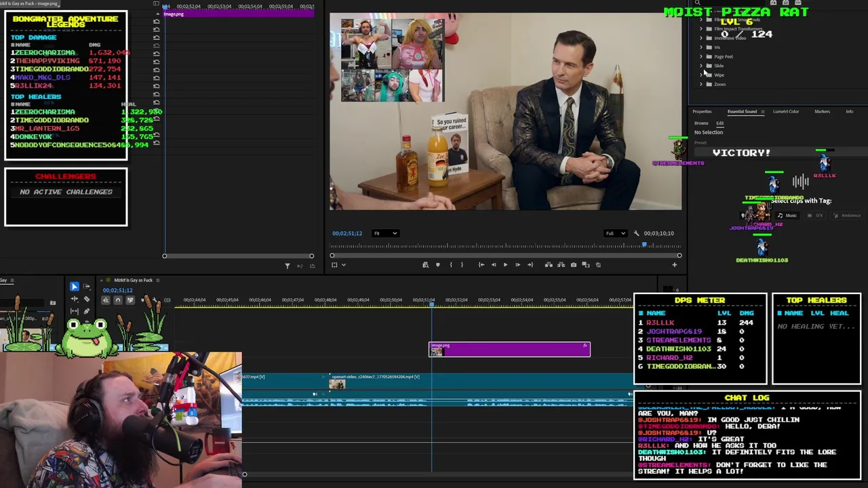This screenshot has height=488, width=868.
Task: Select the Track Select Forward tool
Action: (x=86, y=287)
